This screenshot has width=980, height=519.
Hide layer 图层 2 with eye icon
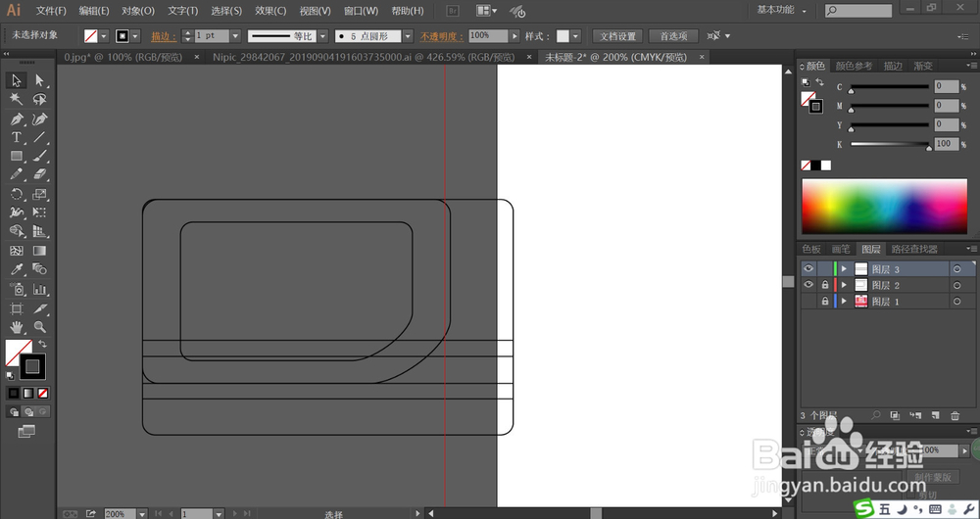coord(808,285)
